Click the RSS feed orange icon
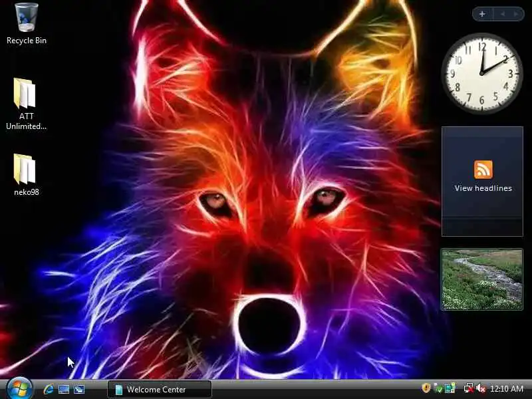The image size is (532, 399). (x=483, y=170)
